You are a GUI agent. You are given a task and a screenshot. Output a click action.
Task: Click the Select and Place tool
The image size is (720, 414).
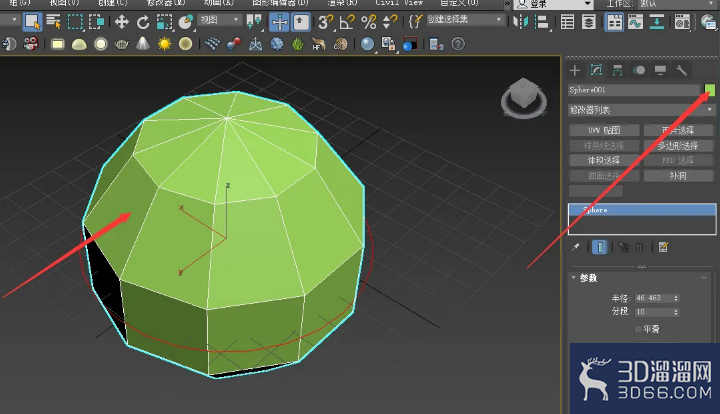(x=186, y=22)
